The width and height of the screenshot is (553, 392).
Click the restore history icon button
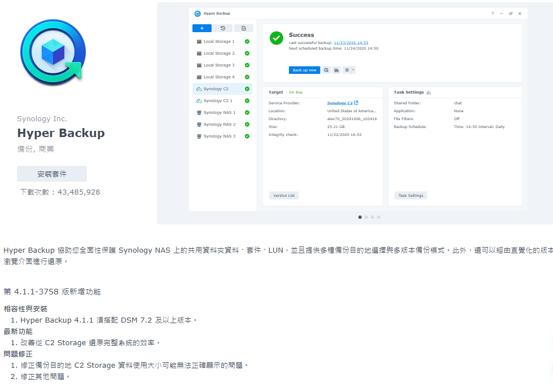pos(223,28)
